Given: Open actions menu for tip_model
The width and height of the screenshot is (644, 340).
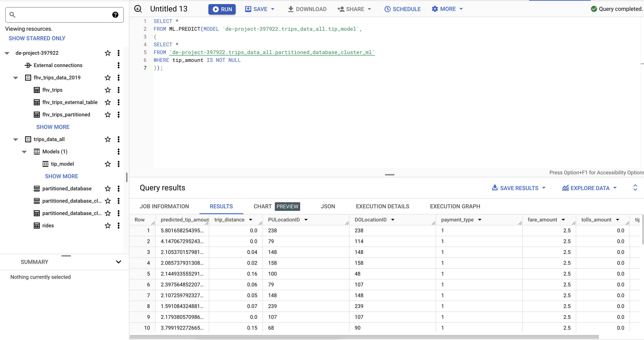Looking at the screenshot, I should 119,164.
